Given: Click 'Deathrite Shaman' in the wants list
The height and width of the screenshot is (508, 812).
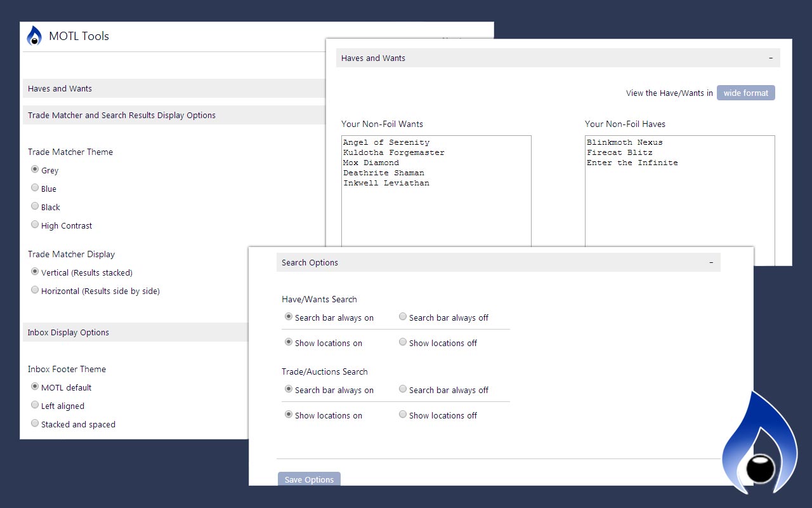Looking at the screenshot, I should (x=384, y=173).
